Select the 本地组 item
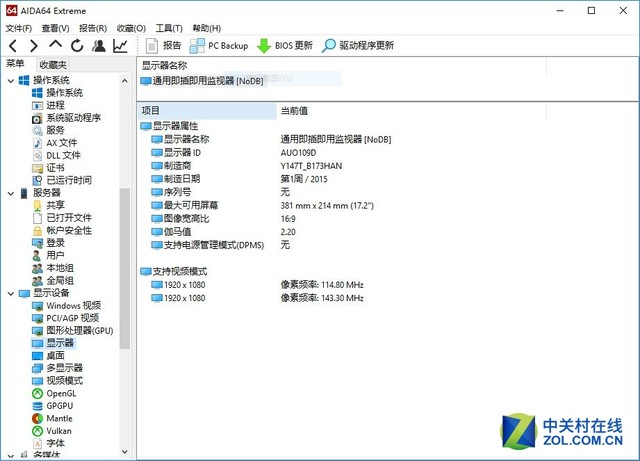640x461 pixels. 53,268
